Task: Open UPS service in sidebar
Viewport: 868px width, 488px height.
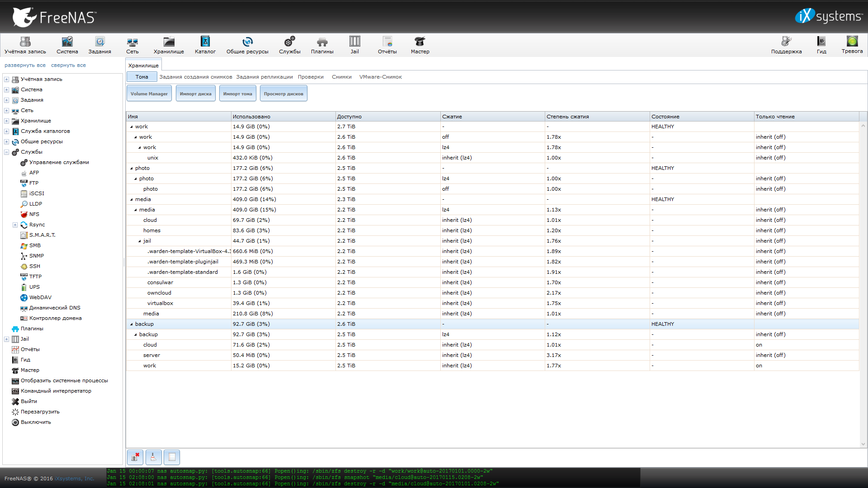Action: (34, 287)
